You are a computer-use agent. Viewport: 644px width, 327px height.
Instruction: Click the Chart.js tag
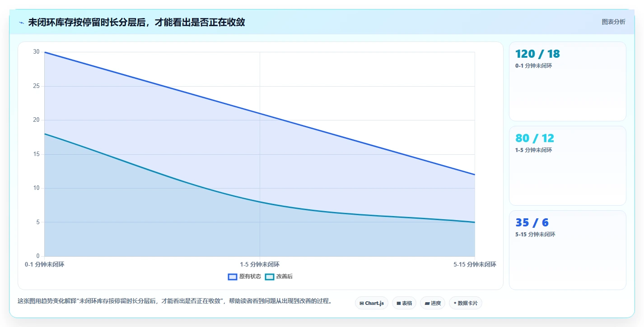pos(372,303)
